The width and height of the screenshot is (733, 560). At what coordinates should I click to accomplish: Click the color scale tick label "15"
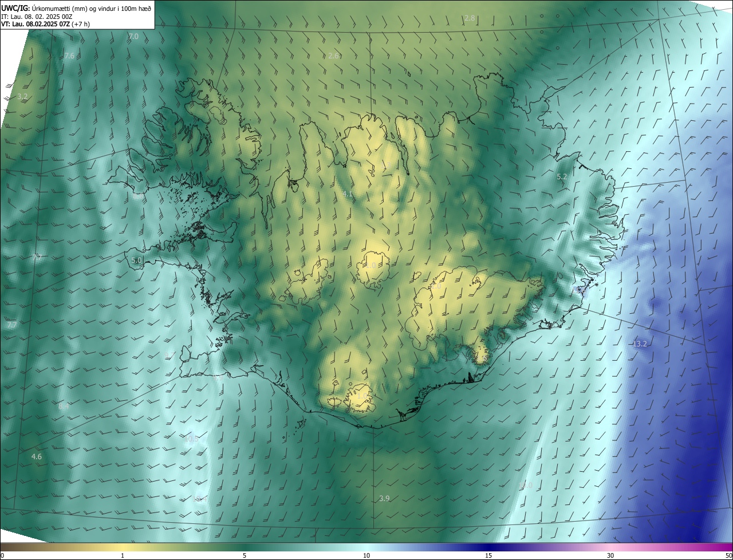488,556
